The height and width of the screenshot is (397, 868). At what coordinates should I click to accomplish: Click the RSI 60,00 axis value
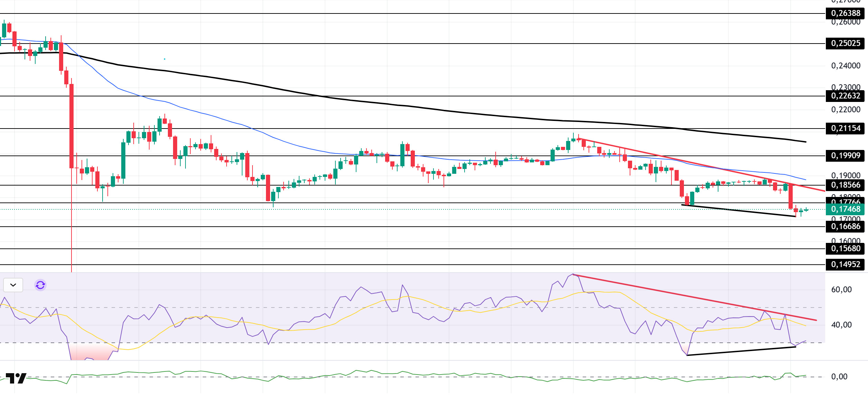pyautogui.click(x=841, y=290)
